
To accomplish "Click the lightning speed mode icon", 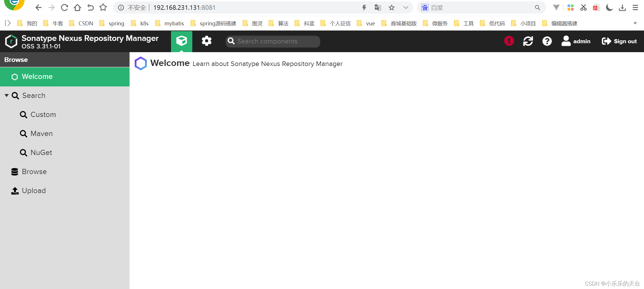I will 364,8.
